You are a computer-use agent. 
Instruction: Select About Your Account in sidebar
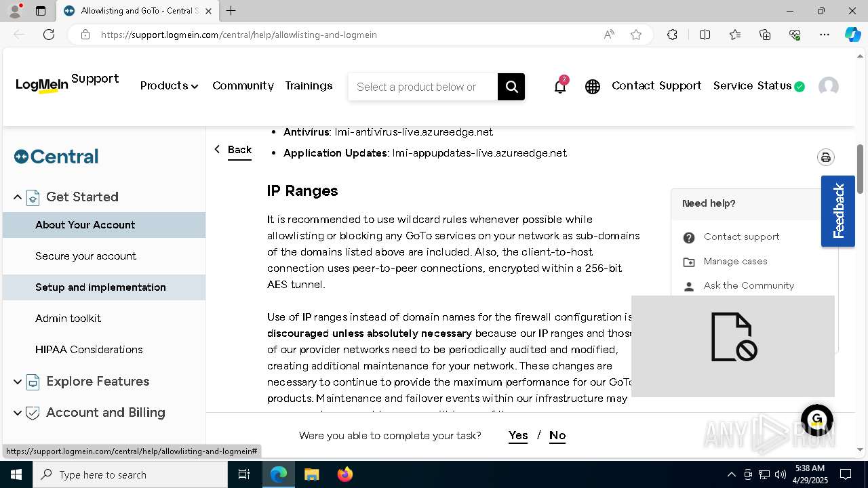click(104, 225)
